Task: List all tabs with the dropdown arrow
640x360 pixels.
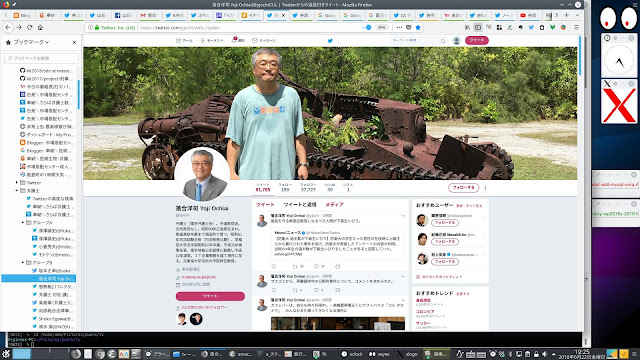Action: (x=577, y=15)
